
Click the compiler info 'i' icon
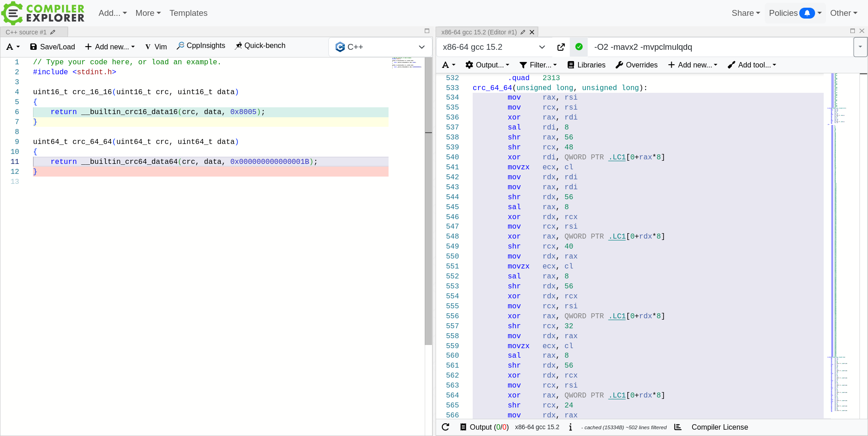pyautogui.click(x=570, y=427)
